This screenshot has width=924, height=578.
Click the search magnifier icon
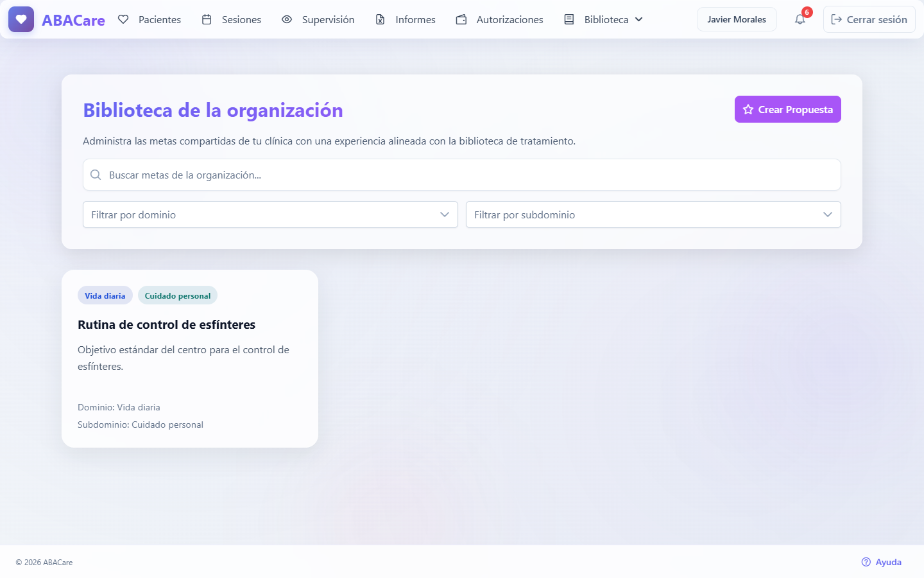[96, 175]
